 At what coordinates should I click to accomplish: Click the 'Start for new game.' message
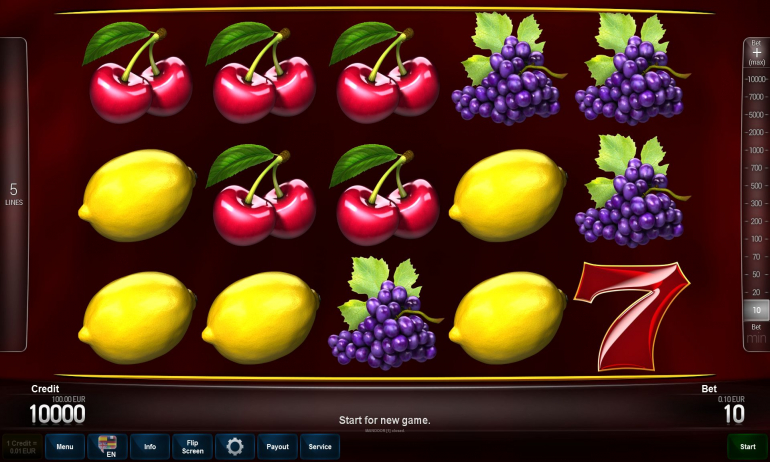point(385,420)
